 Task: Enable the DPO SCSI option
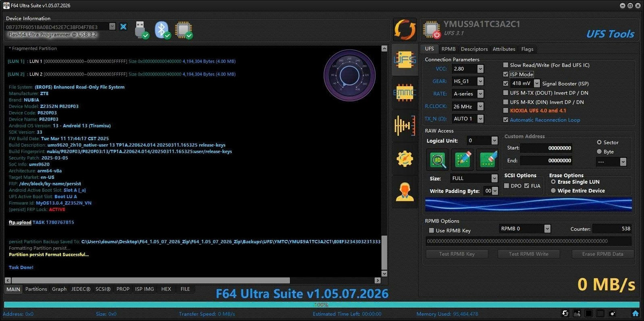pyautogui.click(x=507, y=186)
